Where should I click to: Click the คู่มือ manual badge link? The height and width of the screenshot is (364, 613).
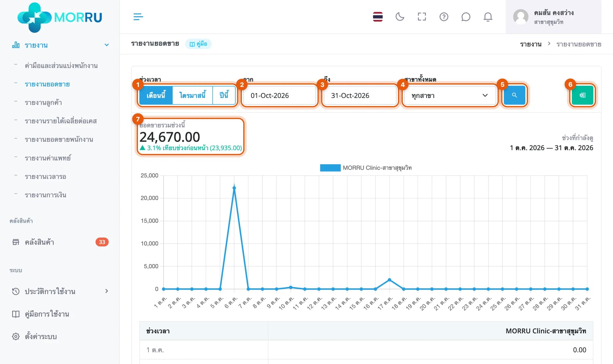198,44
